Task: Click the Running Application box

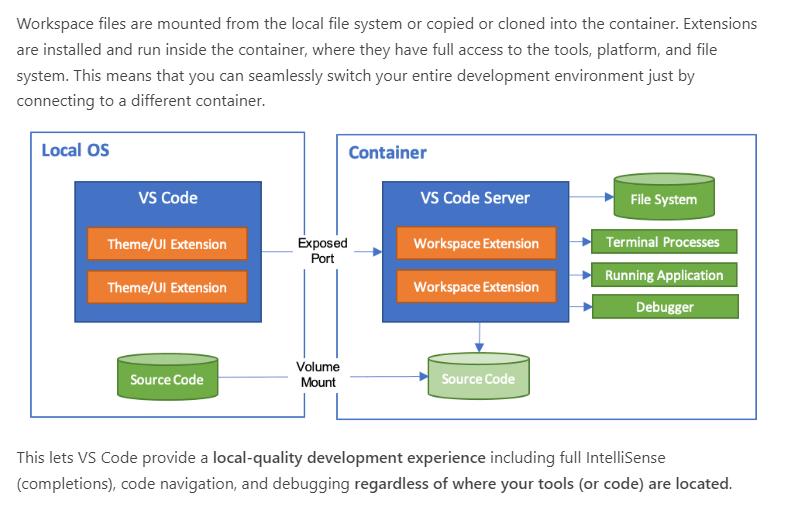Action: 664,275
